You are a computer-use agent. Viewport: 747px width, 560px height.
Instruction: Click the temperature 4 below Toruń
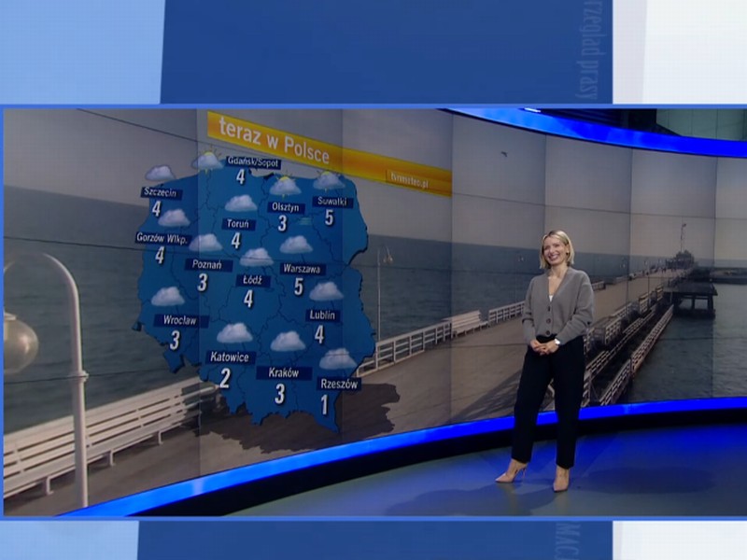pyautogui.click(x=236, y=241)
